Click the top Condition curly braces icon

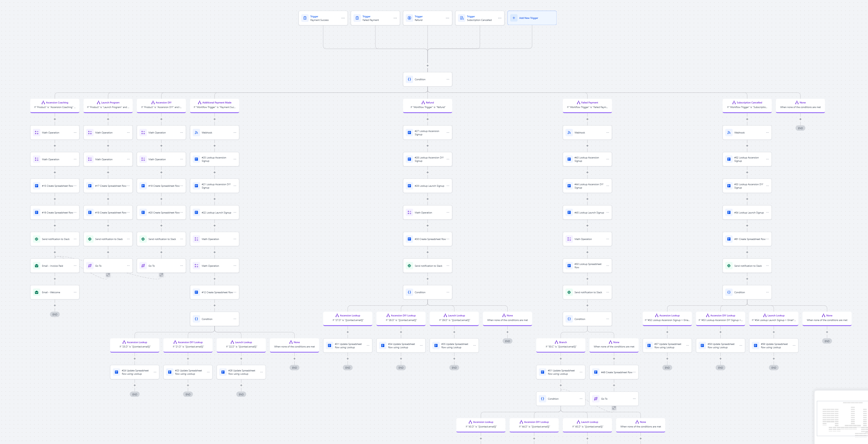(x=409, y=79)
